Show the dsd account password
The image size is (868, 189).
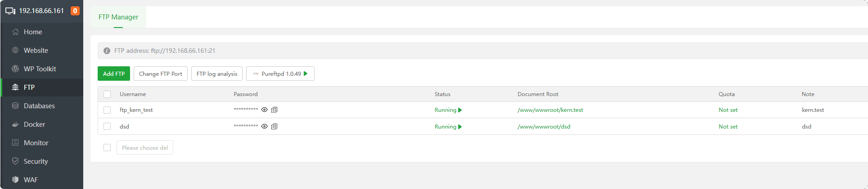(x=265, y=127)
